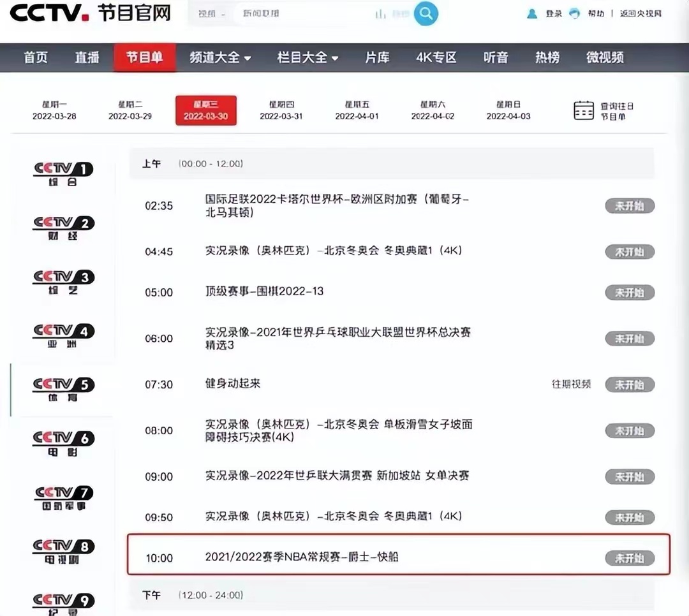
Task: Select the CCTV 3 综艺 channel logo
Action: 63,282
